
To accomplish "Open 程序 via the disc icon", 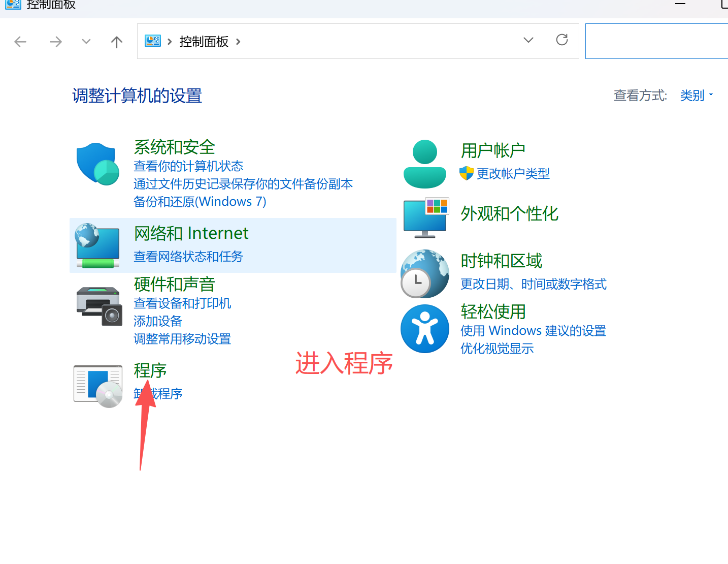I will [x=97, y=385].
